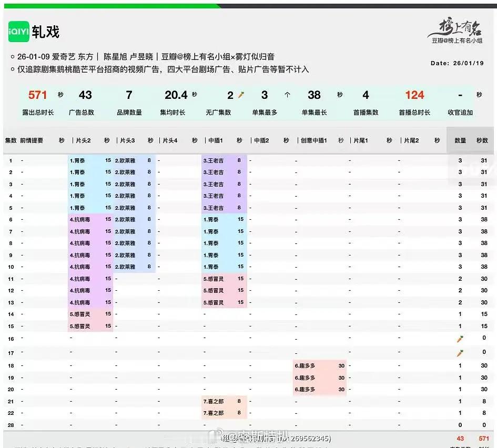
Task: Click 5.感冒灵 in episode 11 中插1 cell
Action: 214,279
